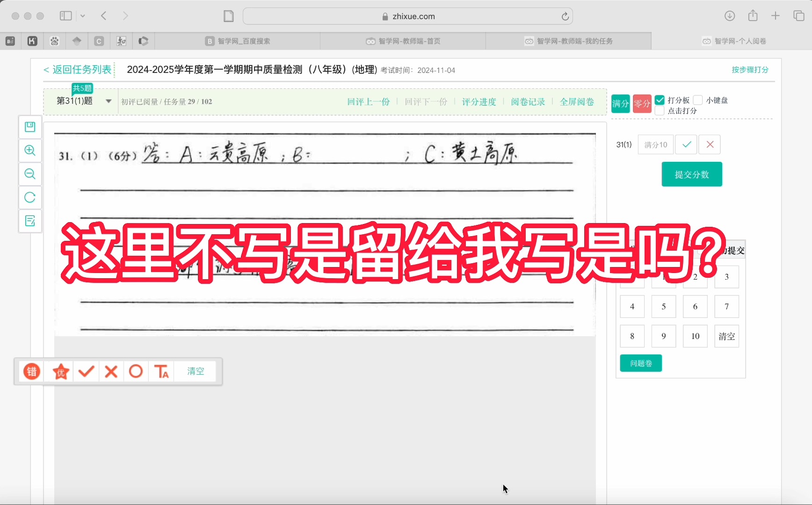Select score 5 on scoring pad
This screenshot has height=505, width=812.
(664, 307)
